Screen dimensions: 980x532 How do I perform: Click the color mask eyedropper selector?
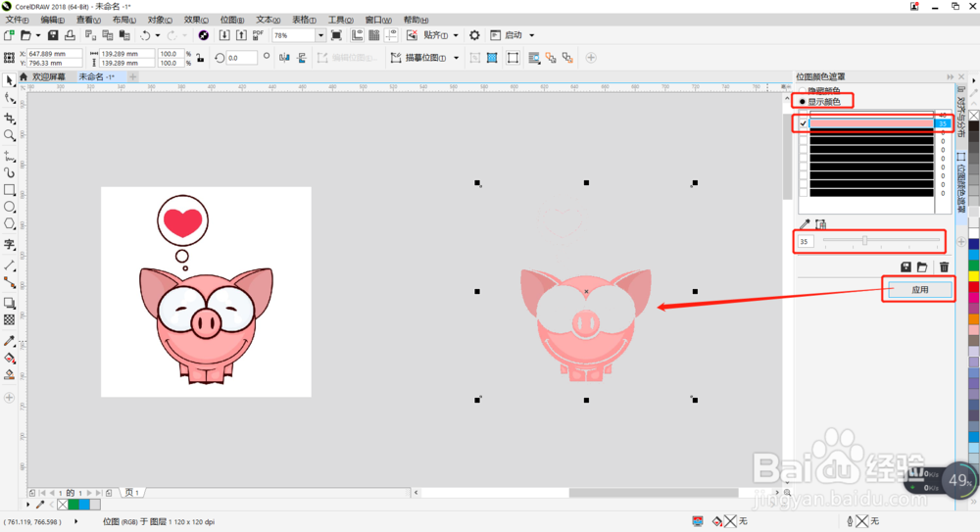(x=805, y=223)
